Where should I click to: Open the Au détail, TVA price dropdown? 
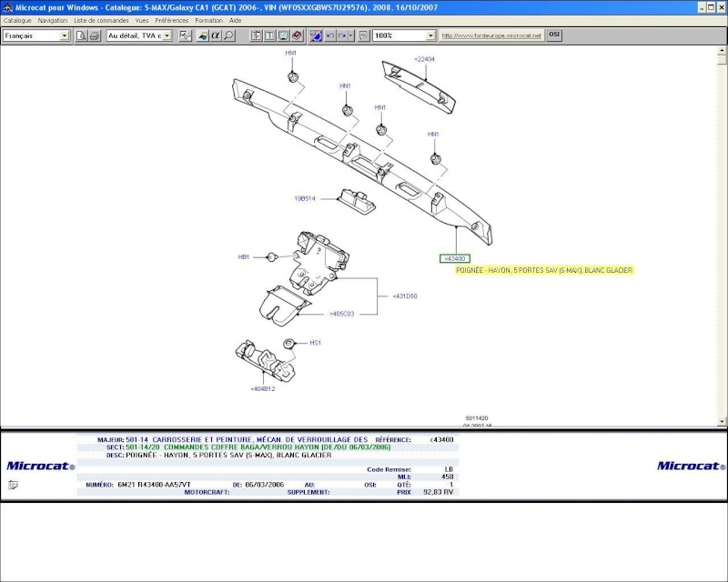pos(167,35)
